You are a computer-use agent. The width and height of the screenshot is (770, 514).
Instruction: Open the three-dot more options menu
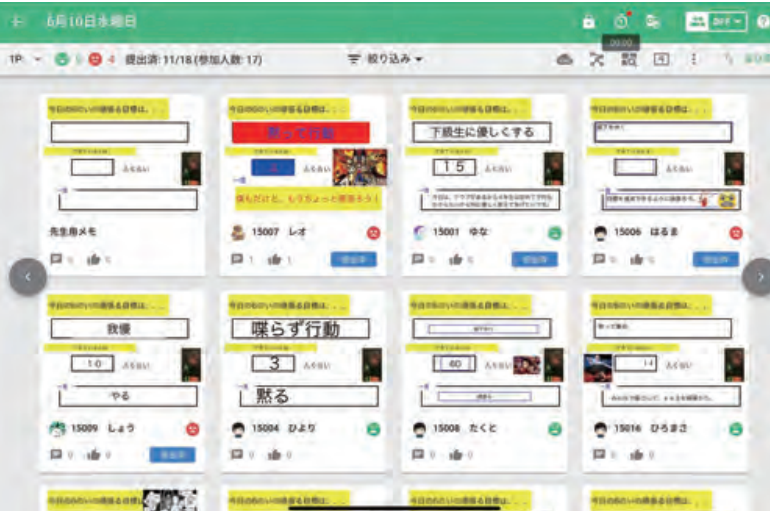tap(694, 59)
